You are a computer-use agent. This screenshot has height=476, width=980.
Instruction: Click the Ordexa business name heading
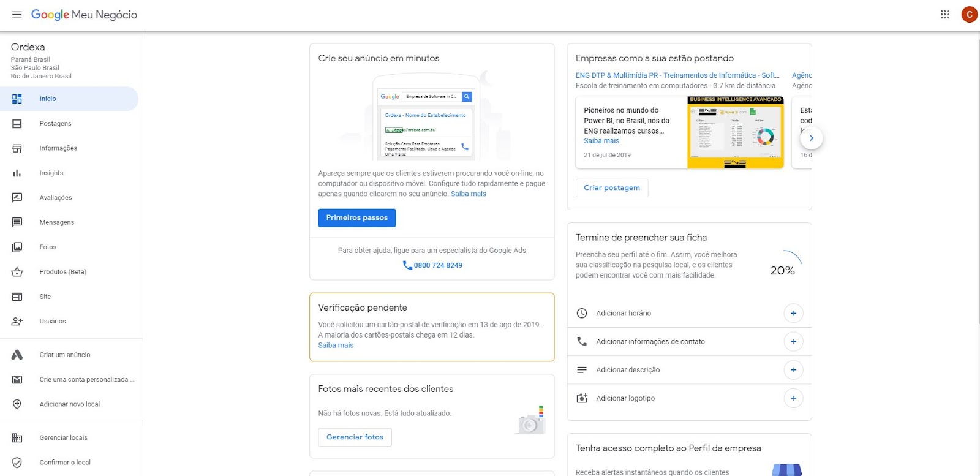coord(28,47)
